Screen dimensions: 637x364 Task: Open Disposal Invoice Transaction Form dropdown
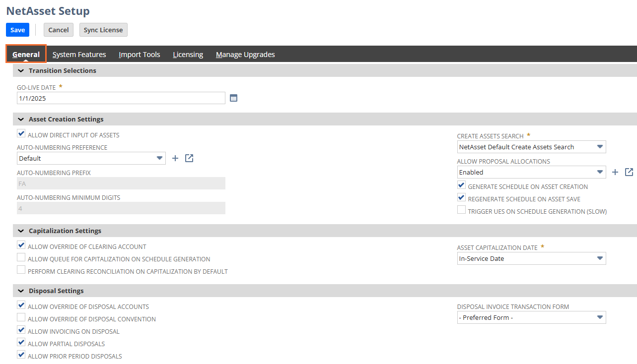coord(531,317)
